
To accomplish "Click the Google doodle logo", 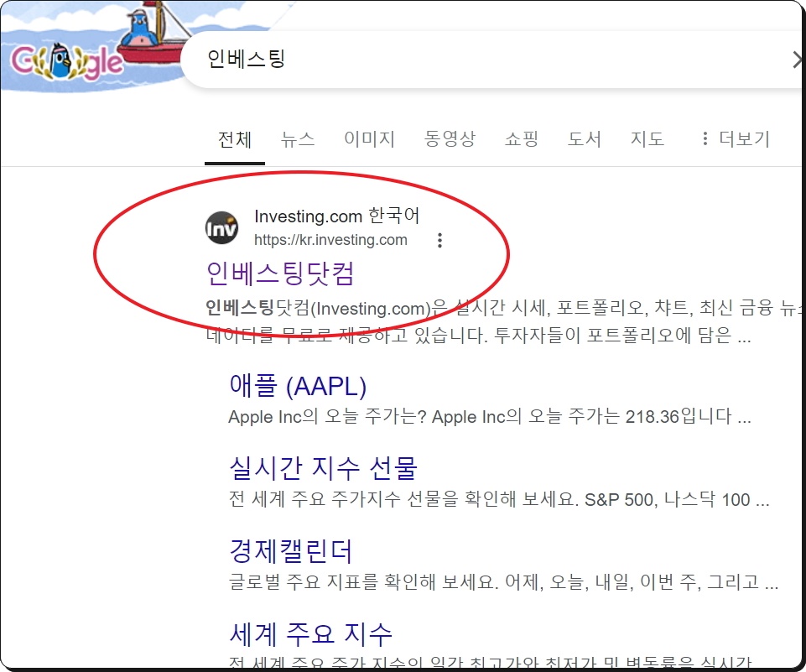I will point(67,62).
